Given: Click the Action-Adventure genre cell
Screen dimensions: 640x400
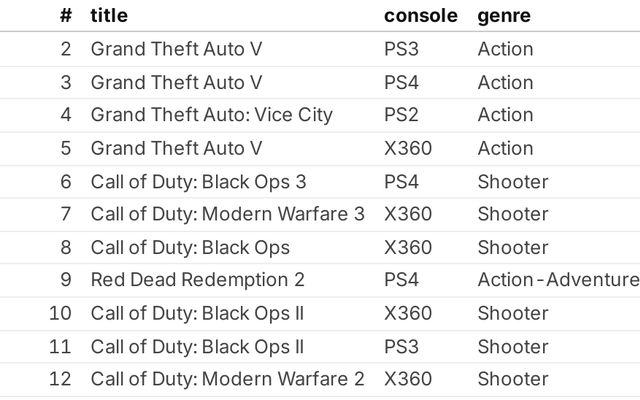Looking at the screenshot, I should pos(557,280).
